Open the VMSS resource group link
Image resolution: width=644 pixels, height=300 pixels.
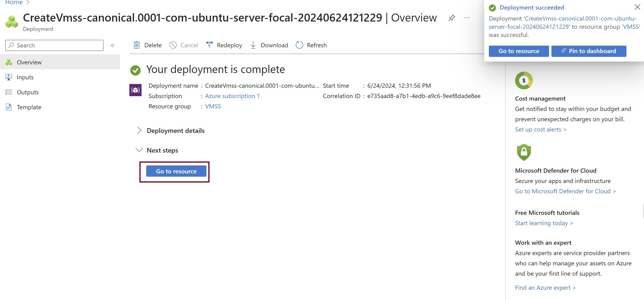click(213, 106)
